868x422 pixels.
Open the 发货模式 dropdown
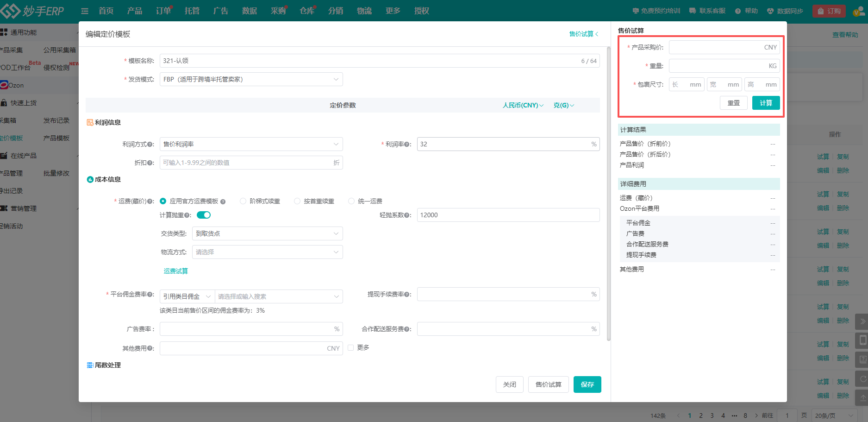pyautogui.click(x=251, y=79)
